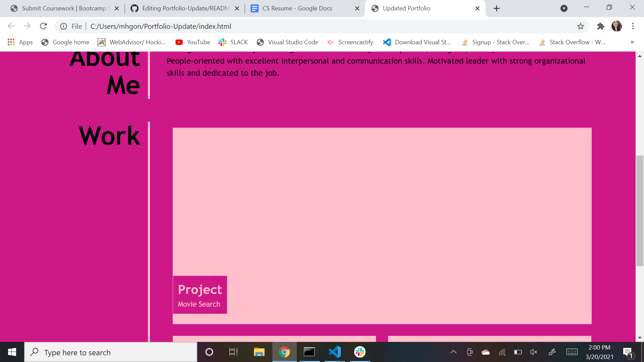Open the Extensions puzzle menu
The width and height of the screenshot is (644, 362).
coord(601,26)
